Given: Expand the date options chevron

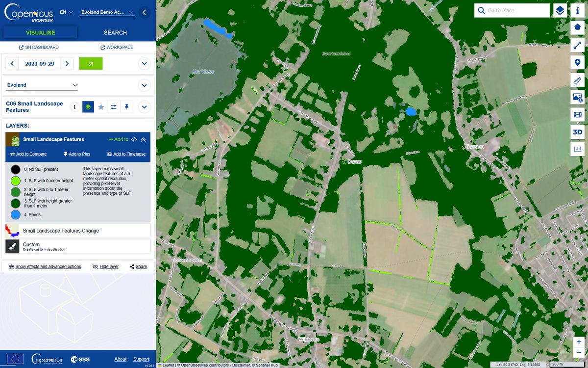Looking at the screenshot, I should click(144, 64).
